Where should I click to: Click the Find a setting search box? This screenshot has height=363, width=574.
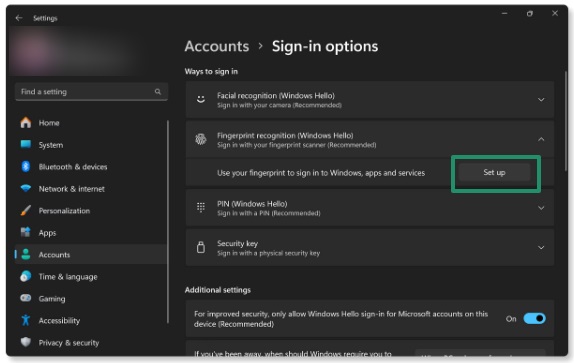coord(92,91)
